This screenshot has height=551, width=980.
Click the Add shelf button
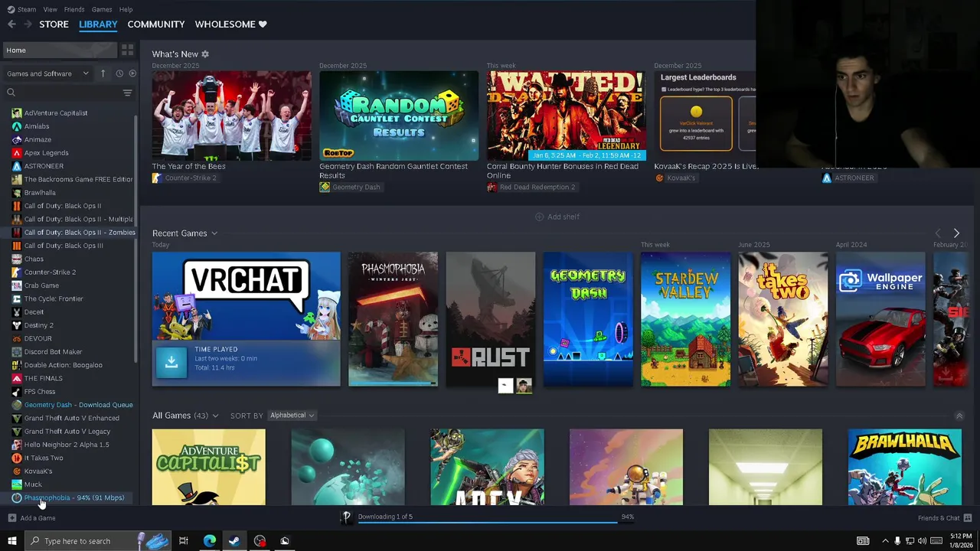click(557, 217)
